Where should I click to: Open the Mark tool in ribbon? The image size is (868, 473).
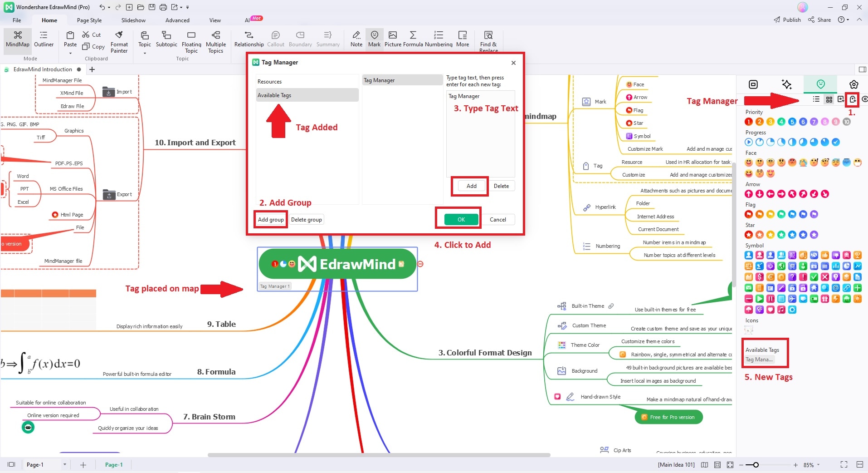coord(375,39)
